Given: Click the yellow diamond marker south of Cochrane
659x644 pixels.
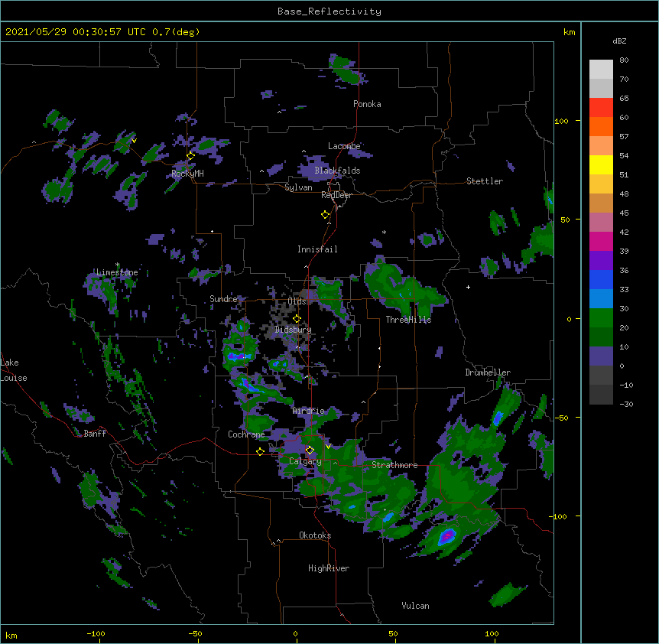Looking at the screenshot, I should tap(260, 452).
